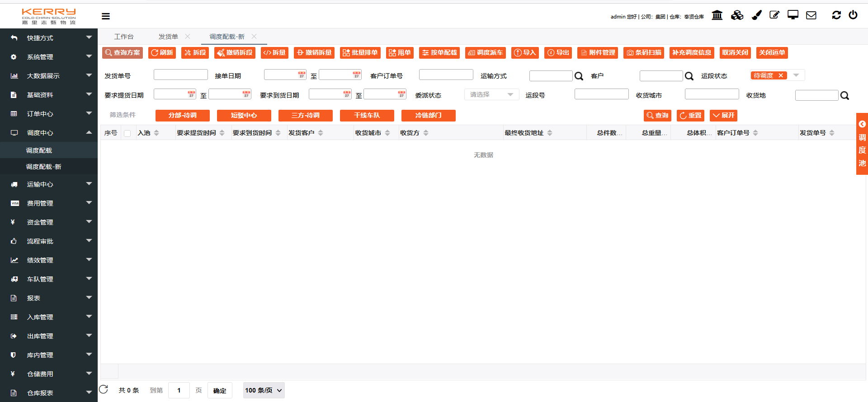Collapse the 调度中心 sidebar menu

click(49, 133)
